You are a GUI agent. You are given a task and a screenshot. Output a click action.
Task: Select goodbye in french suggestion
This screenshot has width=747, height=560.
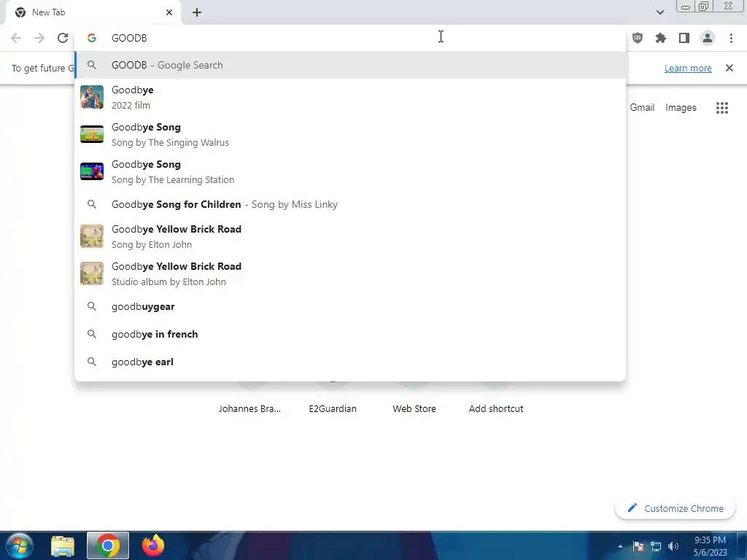[350, 334]
